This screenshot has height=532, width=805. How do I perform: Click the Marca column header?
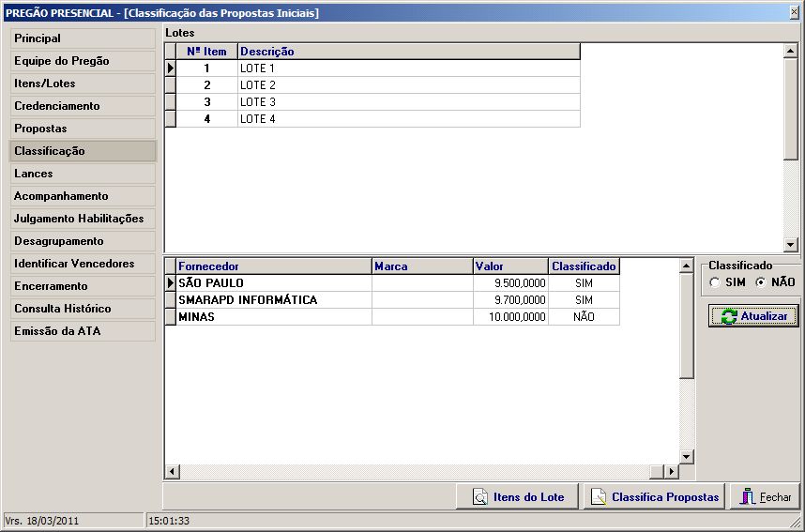(x=422, y=266)
